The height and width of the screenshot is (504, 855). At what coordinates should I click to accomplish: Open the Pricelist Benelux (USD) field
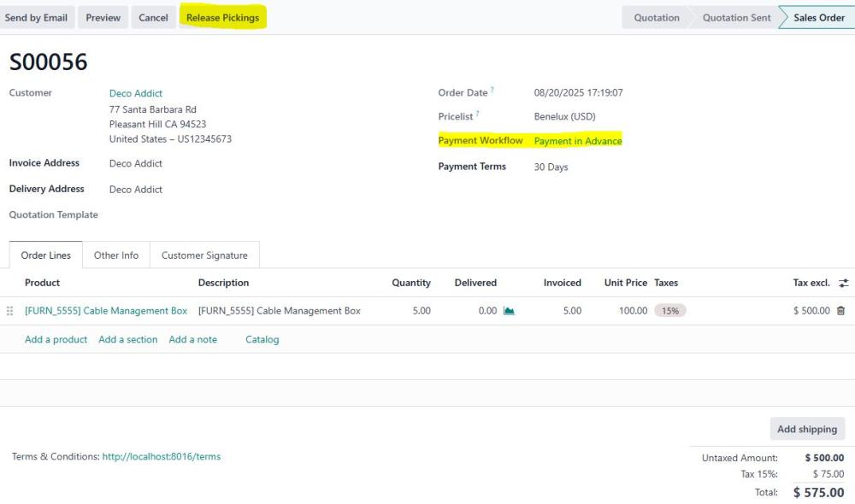tap(565, 116)
